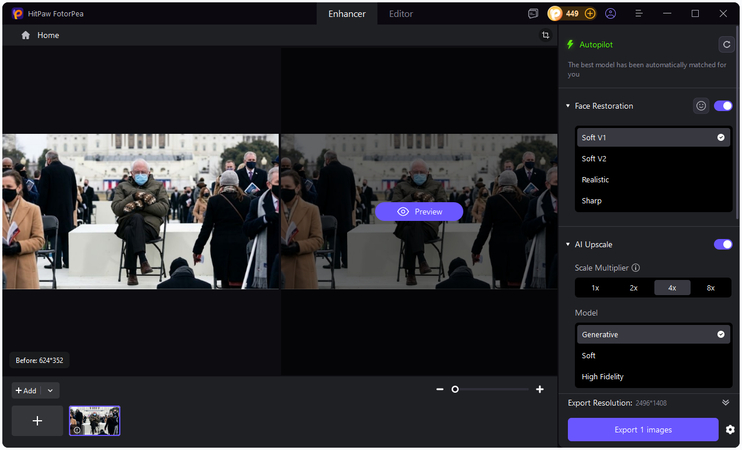Disable the Face Restoration toggle
Screen dimensions: 742x450
[723, 106]
